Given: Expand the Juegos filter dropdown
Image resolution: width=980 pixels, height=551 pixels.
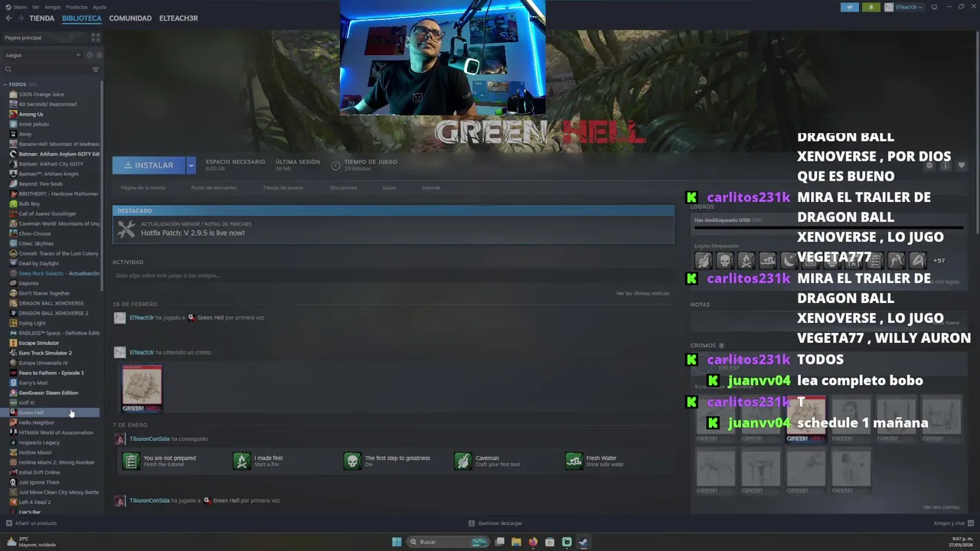Looking at the screenshot, I should (x=42, y=55).
